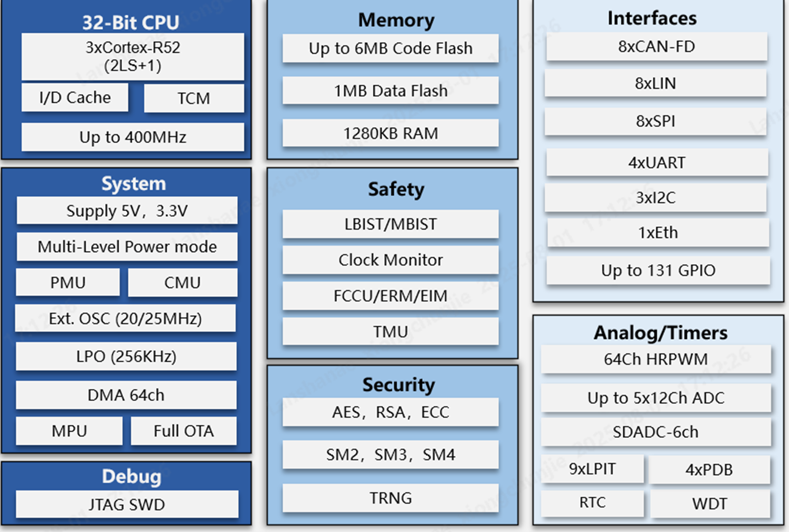Click the TCM block

coord(194,98)
